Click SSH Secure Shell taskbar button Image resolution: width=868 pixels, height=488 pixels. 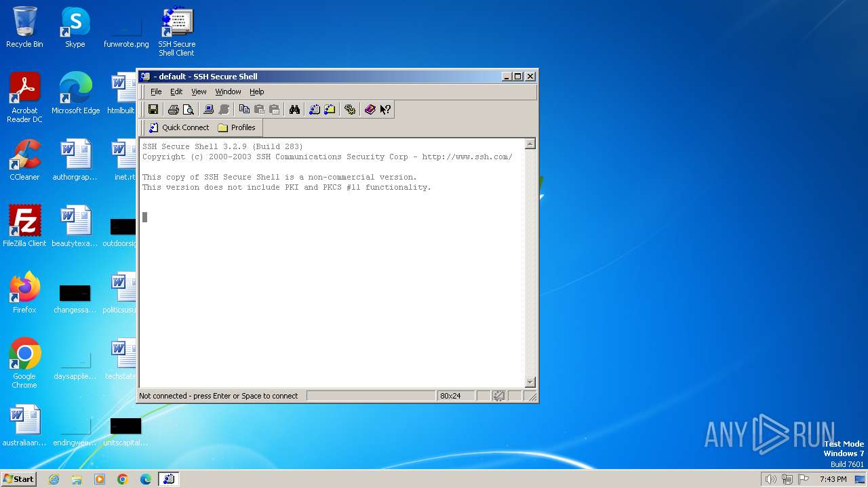169,479
